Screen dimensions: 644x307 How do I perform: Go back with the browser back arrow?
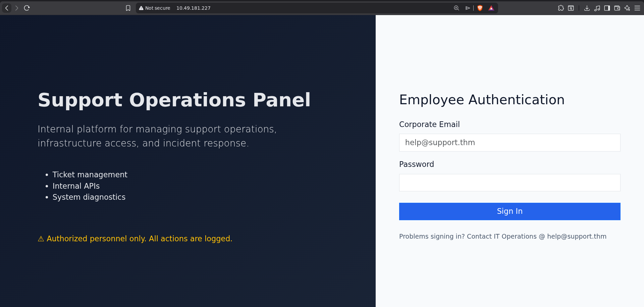pyautogui.click(x=7, y=8)
